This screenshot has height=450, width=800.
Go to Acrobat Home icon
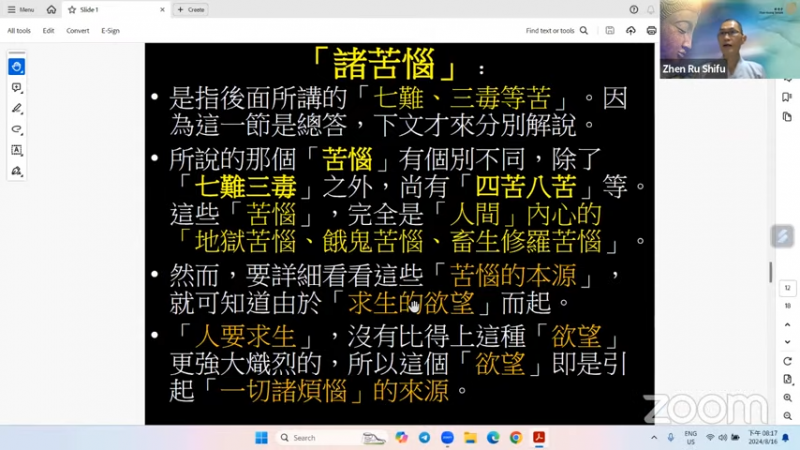click(x=51, y=9)
